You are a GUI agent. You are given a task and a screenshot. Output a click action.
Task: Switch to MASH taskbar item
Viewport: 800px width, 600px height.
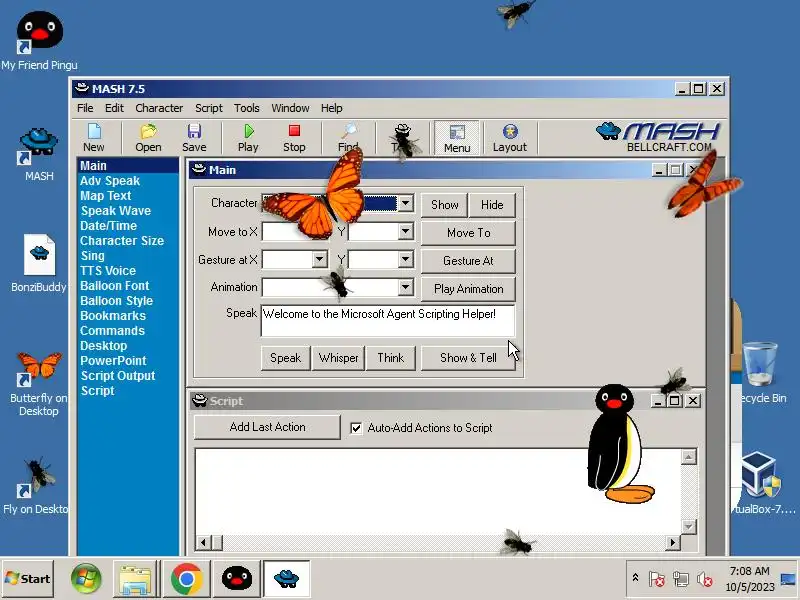[x=286, y=579]
